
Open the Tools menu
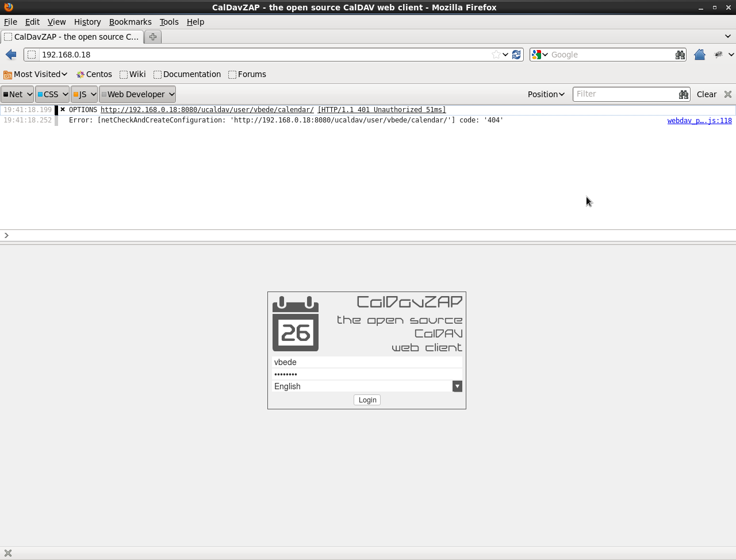[x=169, y=22]
